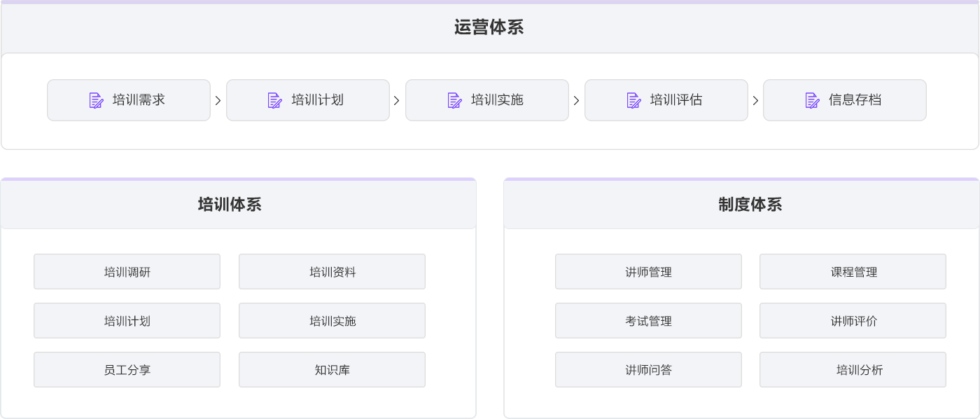The width and height of the screenshot is (980, 419).
Task: Open the 信息存档 step button
Action: coord(845,100)
